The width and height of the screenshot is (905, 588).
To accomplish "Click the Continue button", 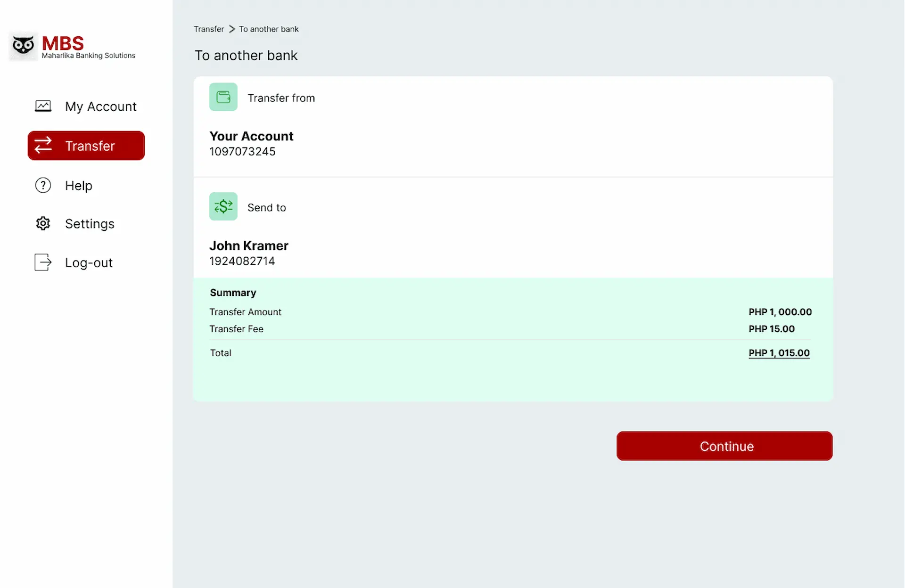I will 724,446.
